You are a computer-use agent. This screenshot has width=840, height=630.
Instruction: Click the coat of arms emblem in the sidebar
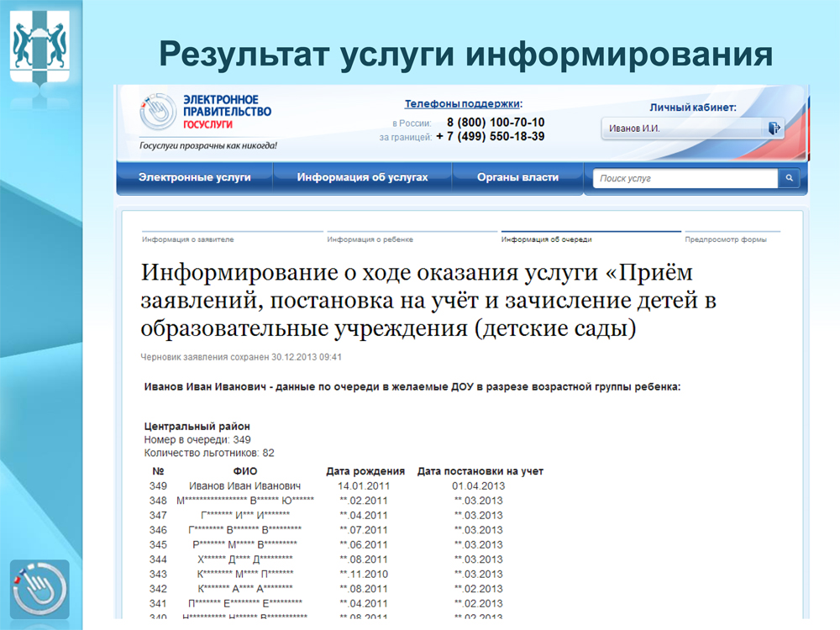tap(40, 46)
